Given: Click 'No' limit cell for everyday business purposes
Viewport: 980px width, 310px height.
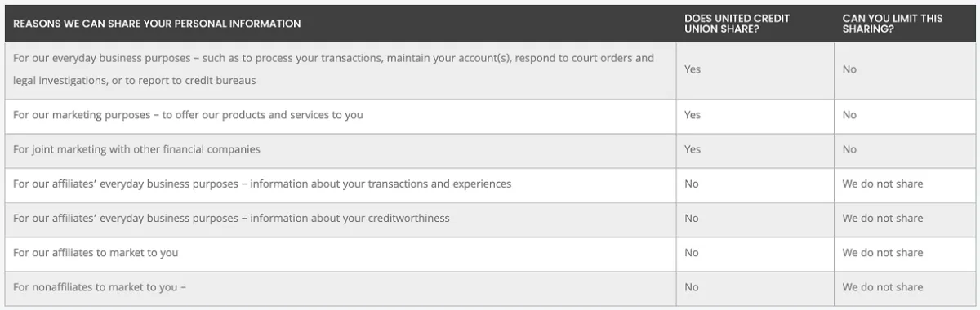Looking at the screenshot, I should click(x=849, y=69).
